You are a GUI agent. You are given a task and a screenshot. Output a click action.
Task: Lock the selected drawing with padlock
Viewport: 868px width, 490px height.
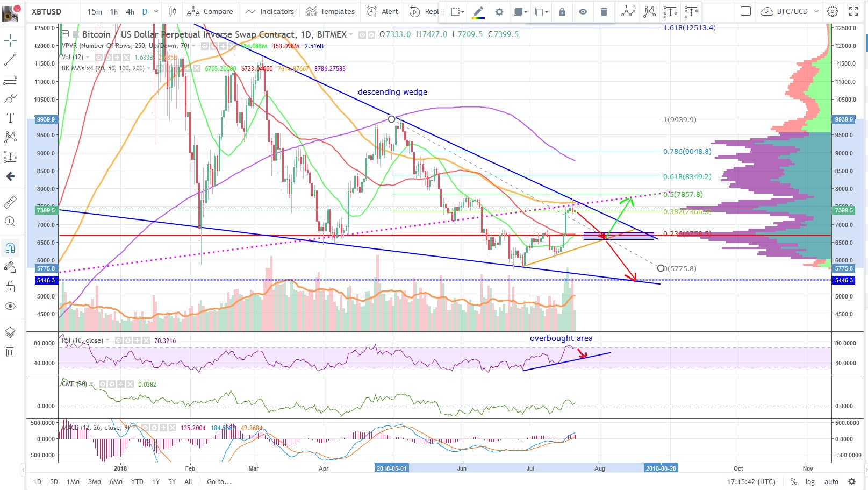[x=562, y=12]
